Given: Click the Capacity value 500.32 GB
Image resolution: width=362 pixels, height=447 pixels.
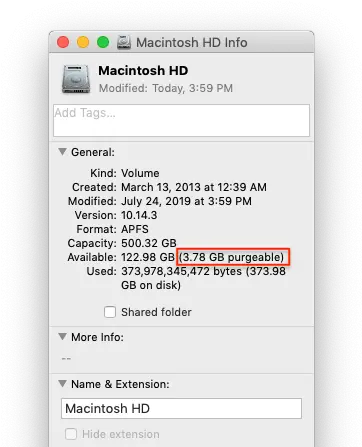Looking at the screenshot, I should tap(149, 243).
